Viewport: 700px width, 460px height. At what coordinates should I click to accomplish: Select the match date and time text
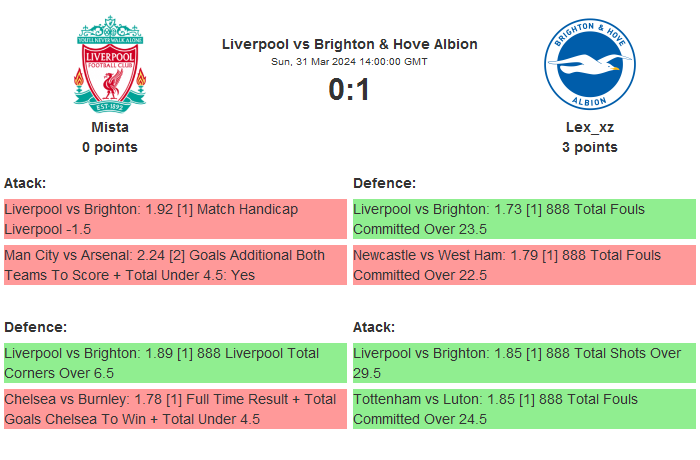tap(349, 62)
